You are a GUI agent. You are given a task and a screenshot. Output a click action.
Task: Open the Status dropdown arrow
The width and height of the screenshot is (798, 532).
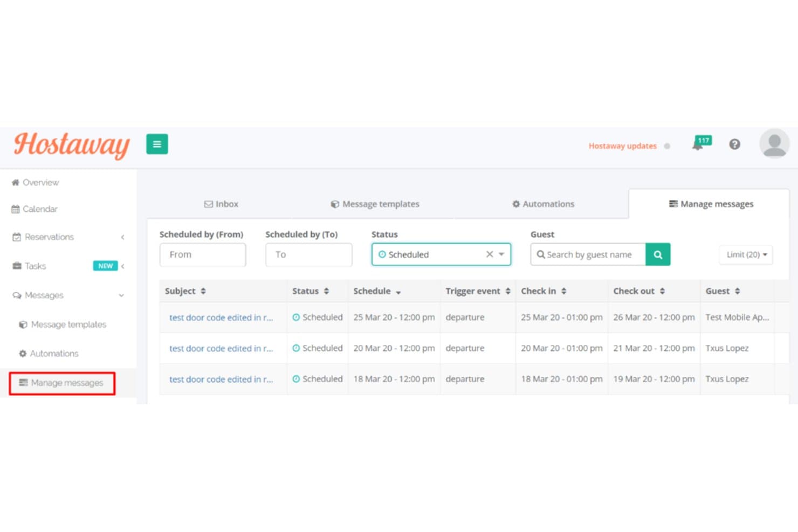pyautogui.click(x=501, y=254)
